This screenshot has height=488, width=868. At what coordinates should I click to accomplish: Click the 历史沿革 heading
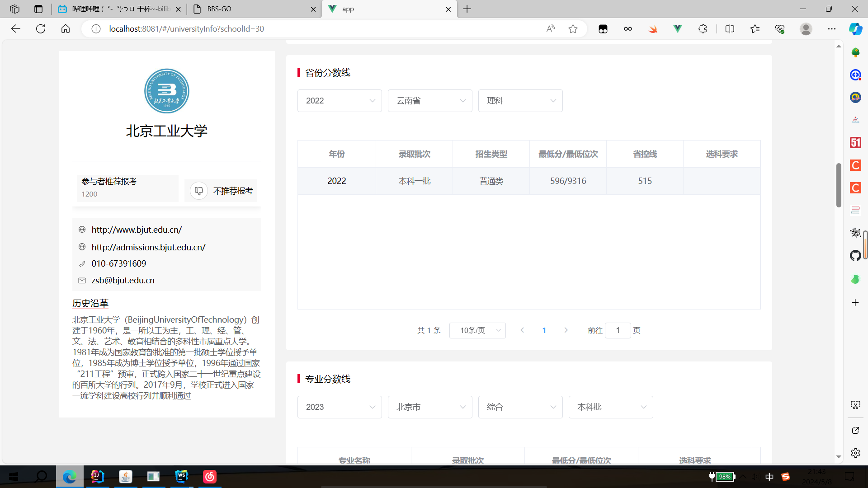90,303
